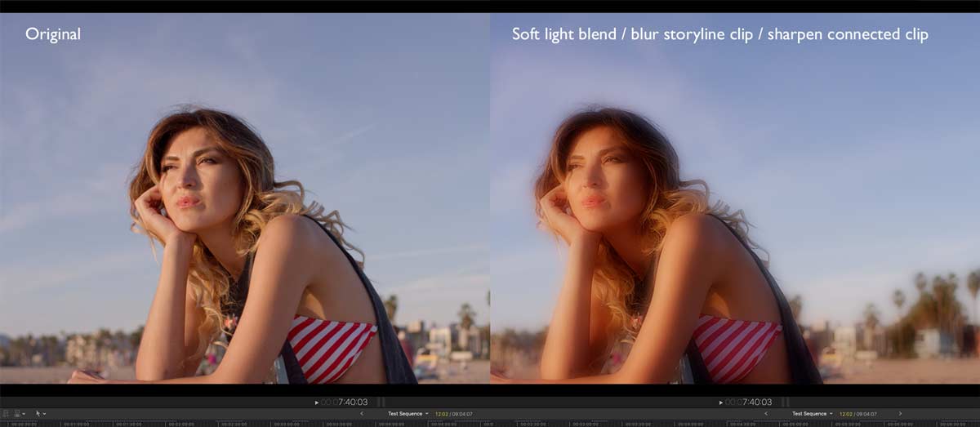Click the play icon under the Original viewer
The height and width of the screenshot is (427, 980).
click(x=317, y=403)
